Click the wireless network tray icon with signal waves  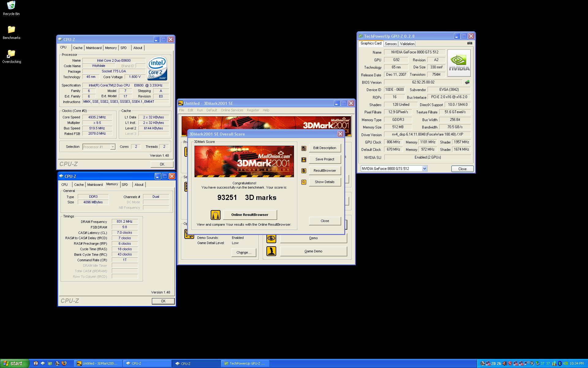[526, 363]
